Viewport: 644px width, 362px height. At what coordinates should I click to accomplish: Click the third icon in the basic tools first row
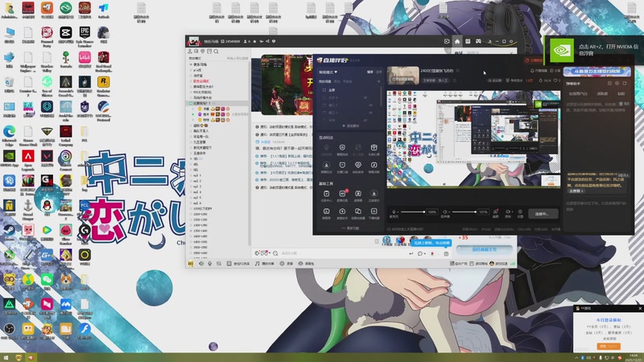(x=357, y=195)
